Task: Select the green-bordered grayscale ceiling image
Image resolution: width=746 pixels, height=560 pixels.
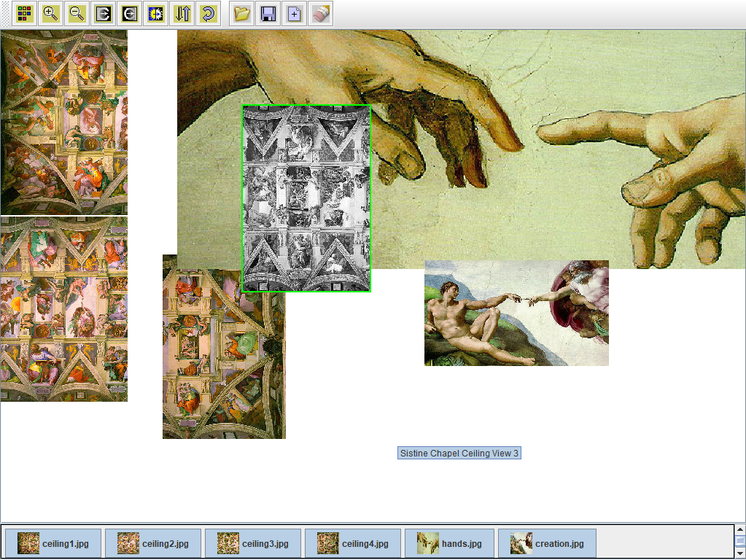Action: point(306,198)
